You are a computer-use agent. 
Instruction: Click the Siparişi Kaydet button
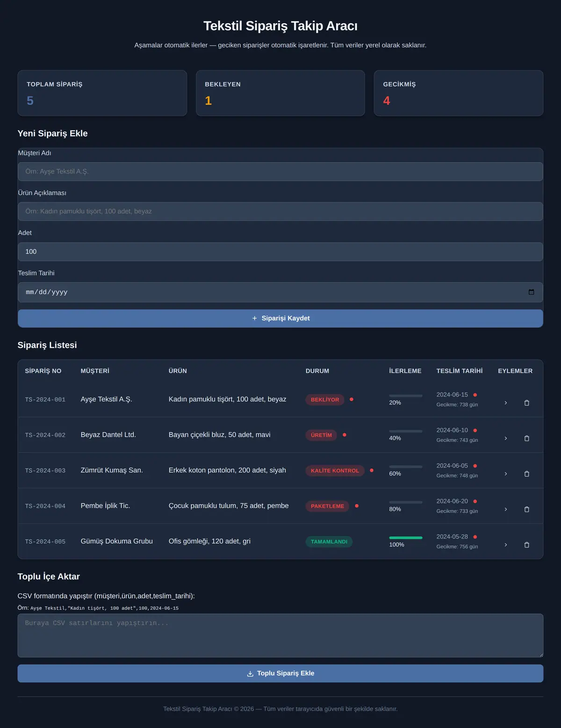tap(280, 318)
